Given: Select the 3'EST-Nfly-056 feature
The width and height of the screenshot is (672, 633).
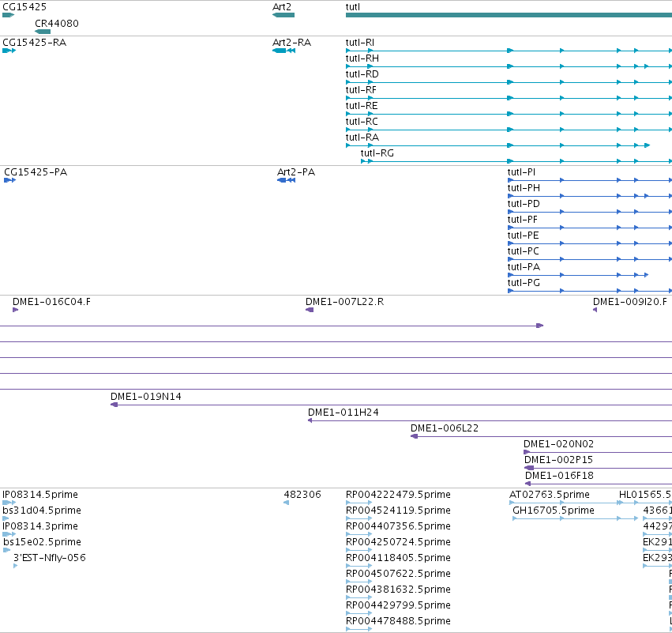Looking at the screenshot, I should pos(50,559).
